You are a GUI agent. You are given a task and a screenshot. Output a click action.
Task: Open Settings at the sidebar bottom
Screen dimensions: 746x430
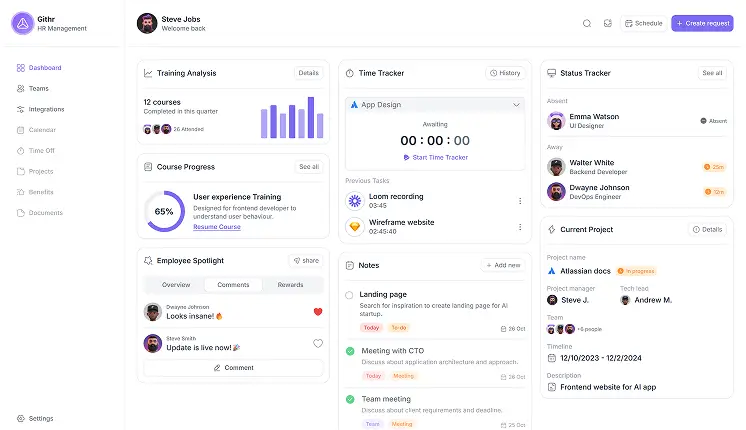click(35, 419)
